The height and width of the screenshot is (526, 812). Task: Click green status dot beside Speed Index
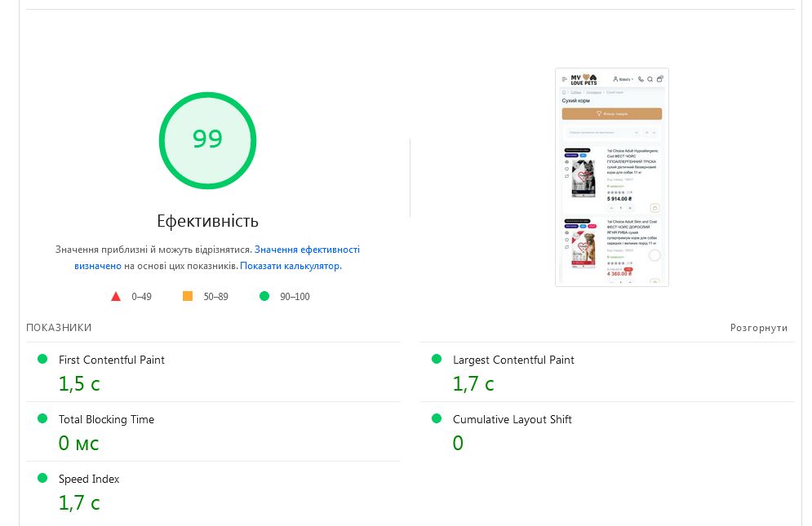42,479
